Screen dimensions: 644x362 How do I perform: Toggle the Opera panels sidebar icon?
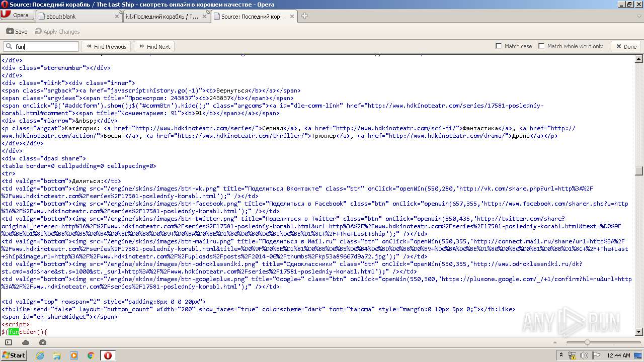(x=9, y=342)
